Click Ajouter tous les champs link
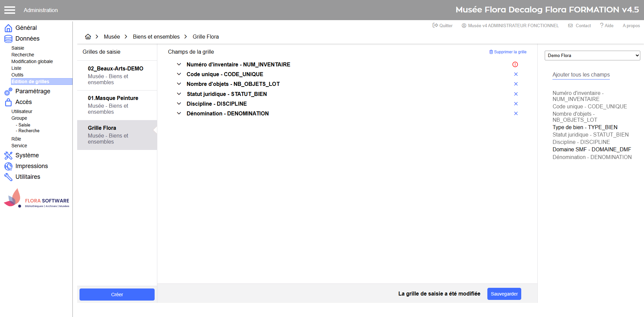This screenshot has height=317, width=644. [x=581, y=75]
